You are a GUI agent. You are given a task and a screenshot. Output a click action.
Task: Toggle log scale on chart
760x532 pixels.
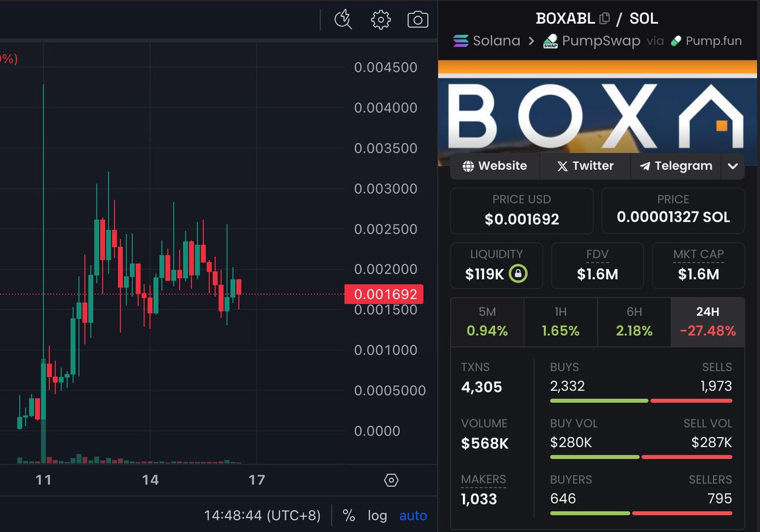coord(377,516)
